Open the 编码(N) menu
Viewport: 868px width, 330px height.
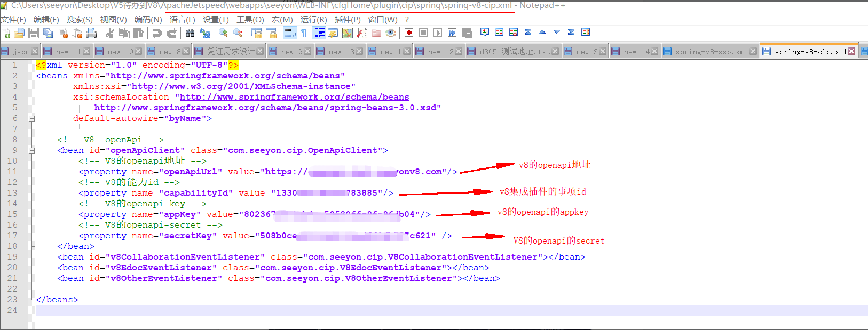pyautogui.click(x=148, y=20)
